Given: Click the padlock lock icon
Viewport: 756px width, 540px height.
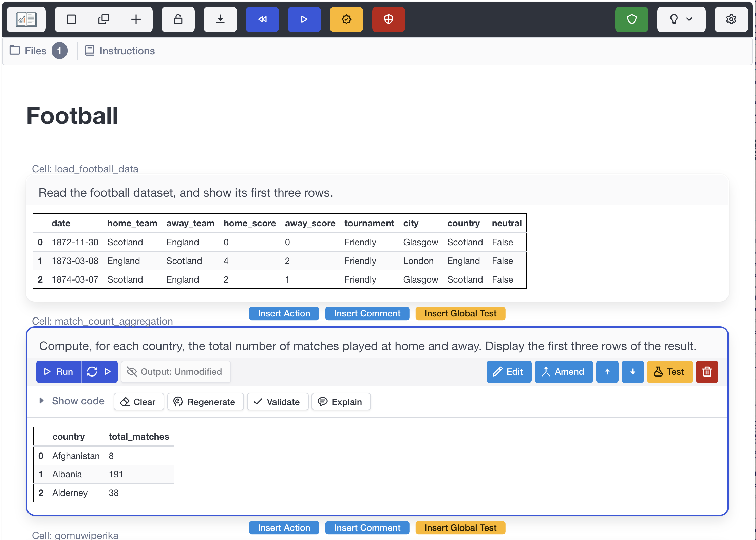Looking at the screenshot, I should [178, 19].
